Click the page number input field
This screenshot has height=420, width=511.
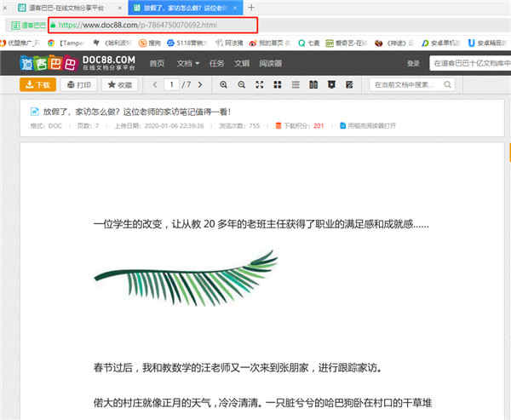pos(171,85)
